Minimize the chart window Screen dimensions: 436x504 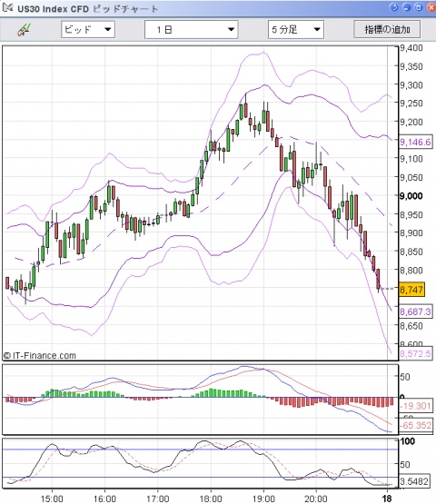pyautogui.click(x=406, y=7)
